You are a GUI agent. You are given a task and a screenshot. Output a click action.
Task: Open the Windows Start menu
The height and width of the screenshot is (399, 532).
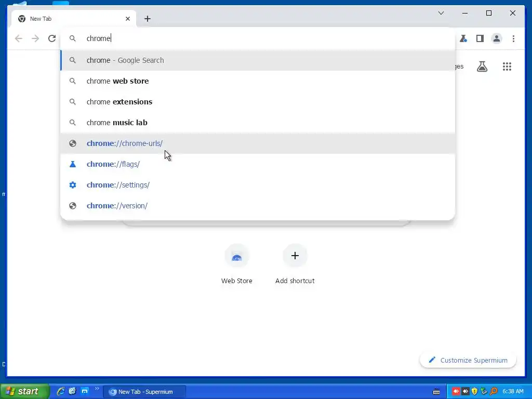pos(24,392)
